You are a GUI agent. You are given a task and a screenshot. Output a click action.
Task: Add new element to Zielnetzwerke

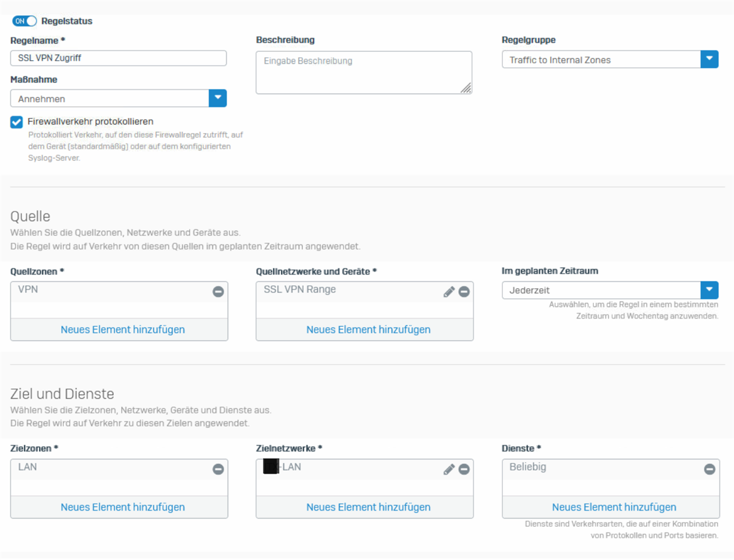(368, 507)
